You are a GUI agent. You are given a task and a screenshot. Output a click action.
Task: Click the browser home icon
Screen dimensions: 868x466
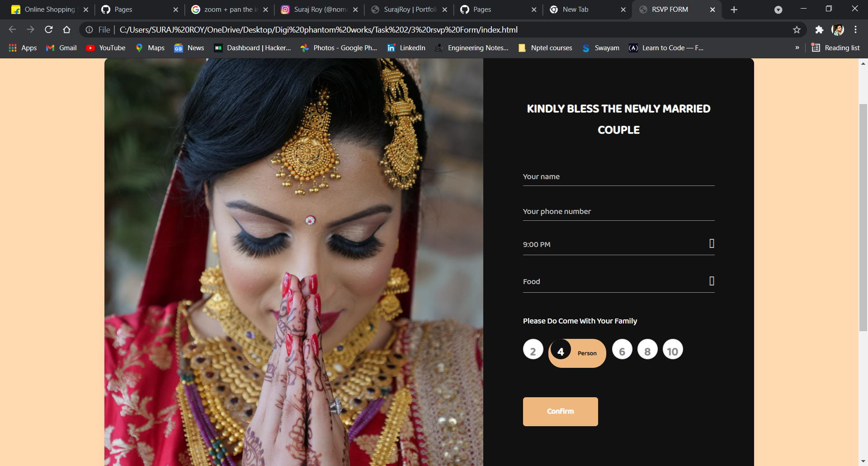point(66,30)
